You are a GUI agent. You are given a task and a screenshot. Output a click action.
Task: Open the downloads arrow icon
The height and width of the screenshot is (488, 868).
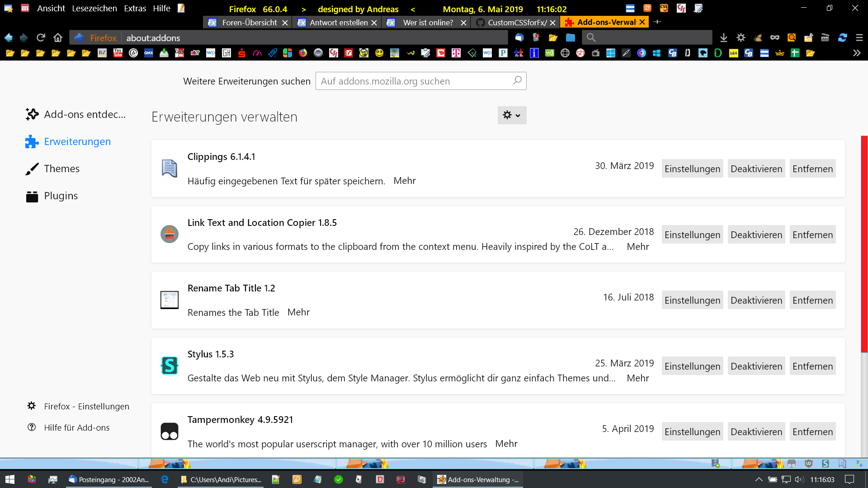tap(723, 38)
